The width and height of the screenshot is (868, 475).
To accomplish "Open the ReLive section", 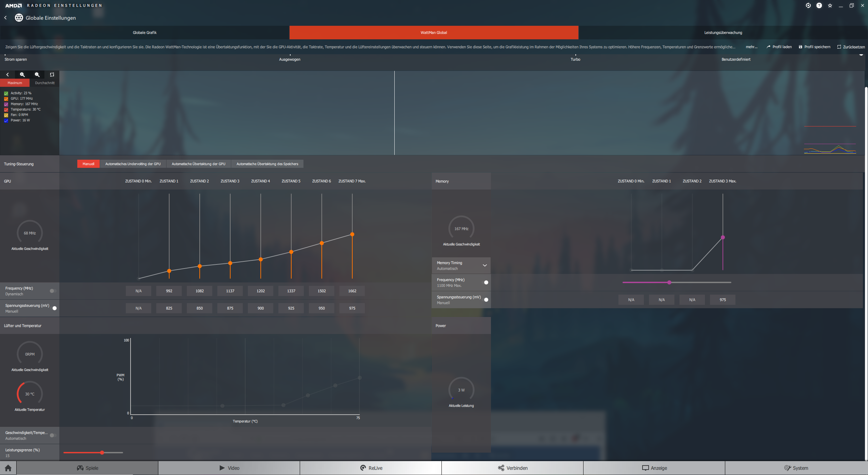I will click(371, 468).
